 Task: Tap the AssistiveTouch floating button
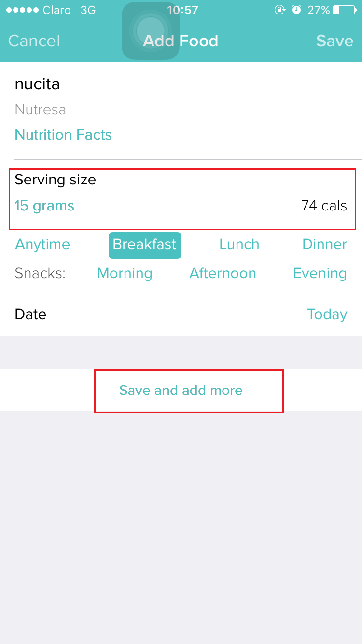pyautogui.click(x=151, y=31)
